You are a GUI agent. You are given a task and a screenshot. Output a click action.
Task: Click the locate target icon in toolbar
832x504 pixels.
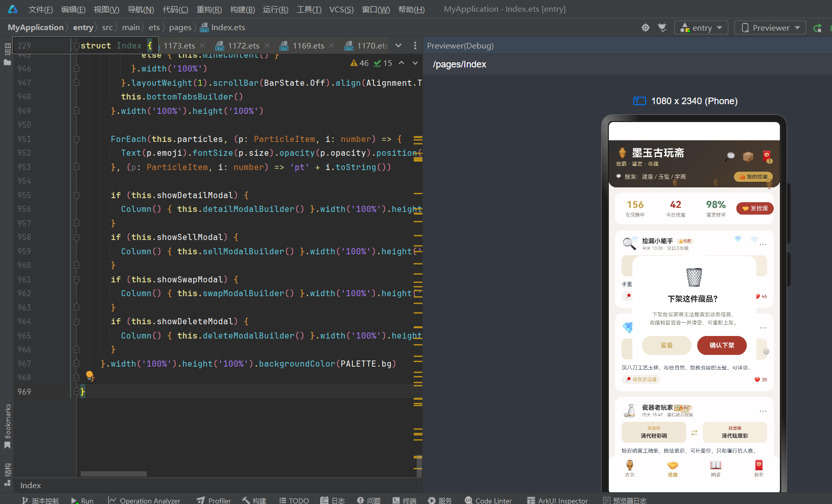[646, 28]
